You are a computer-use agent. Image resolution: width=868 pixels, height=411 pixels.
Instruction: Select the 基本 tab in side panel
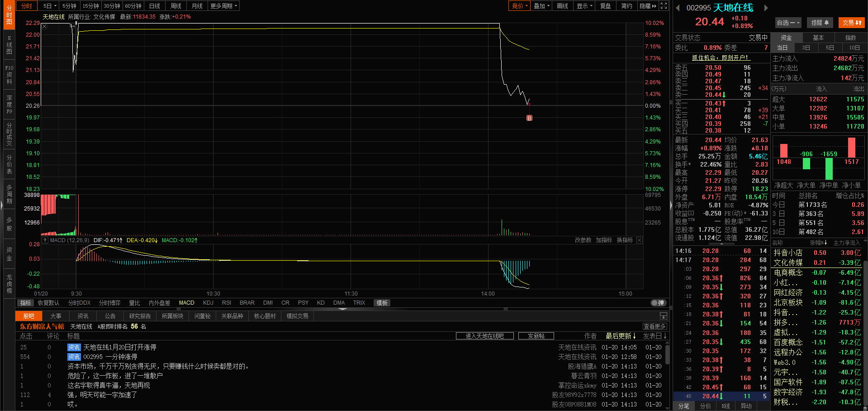tap(818, 38)
